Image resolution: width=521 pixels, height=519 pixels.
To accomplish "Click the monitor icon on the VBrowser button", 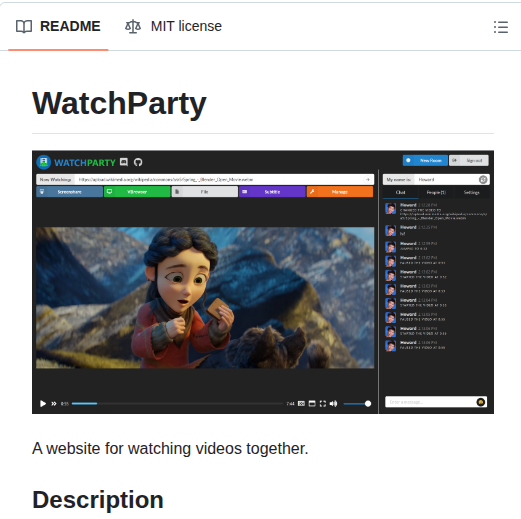I will [109, 192].
